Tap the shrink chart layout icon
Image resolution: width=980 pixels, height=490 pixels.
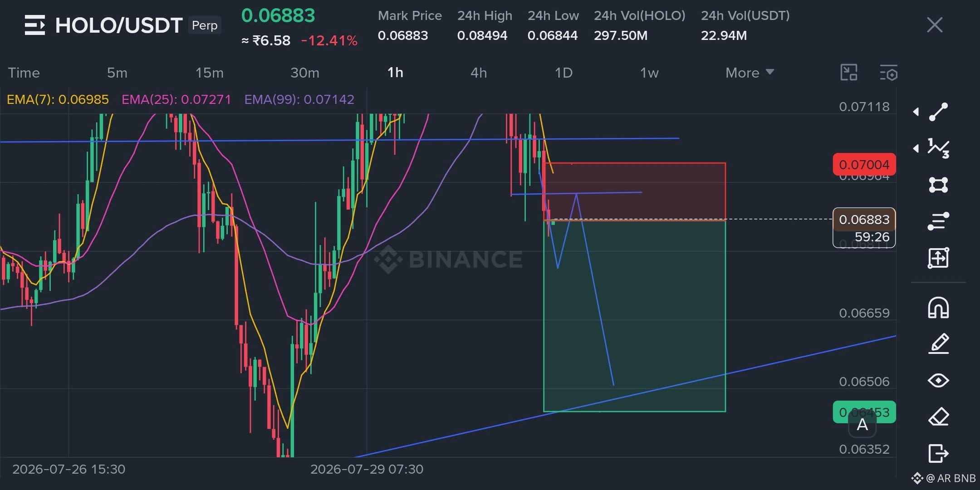point(848,73)
